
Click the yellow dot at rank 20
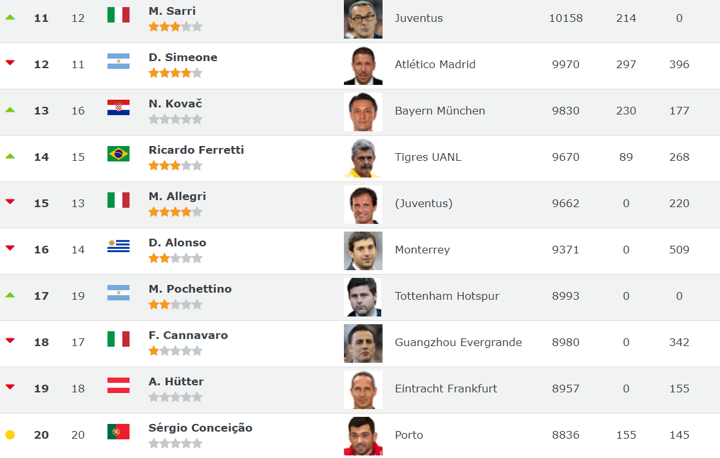(x=10, y=434)
